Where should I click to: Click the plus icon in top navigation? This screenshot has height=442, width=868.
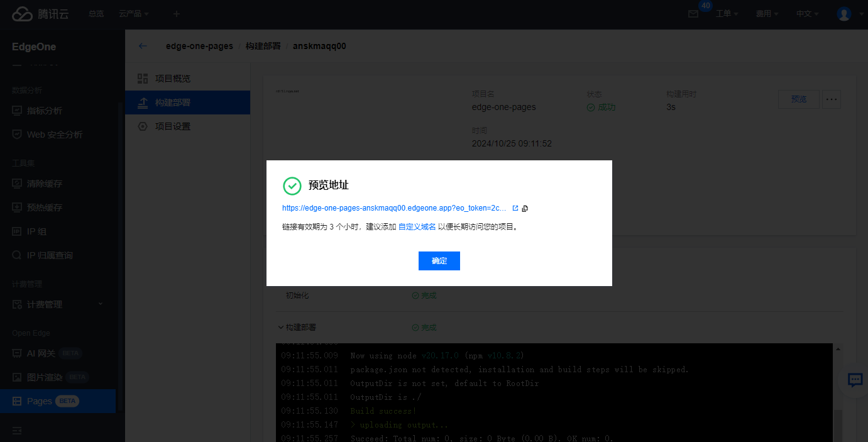[176, 14]
